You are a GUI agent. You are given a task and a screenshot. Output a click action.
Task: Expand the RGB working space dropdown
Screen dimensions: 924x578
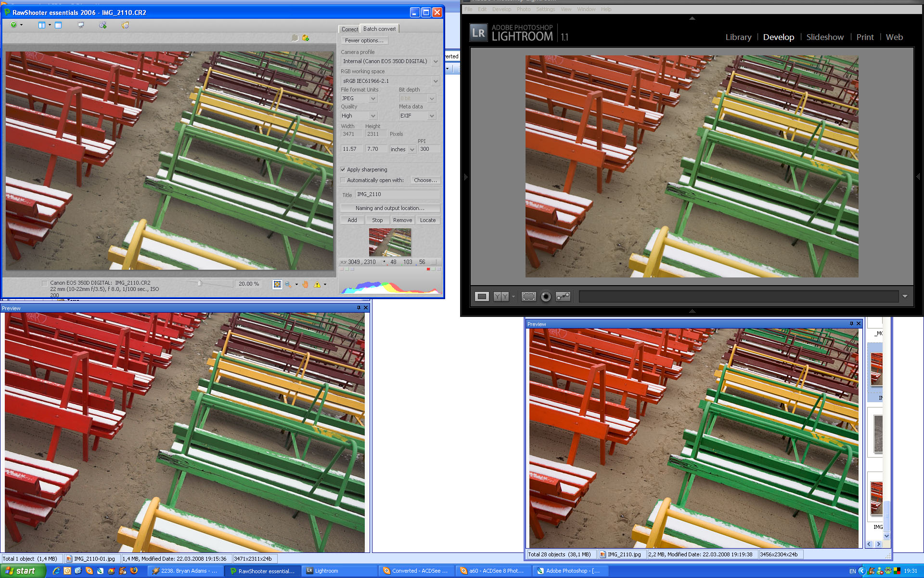(x=435, y=81)
